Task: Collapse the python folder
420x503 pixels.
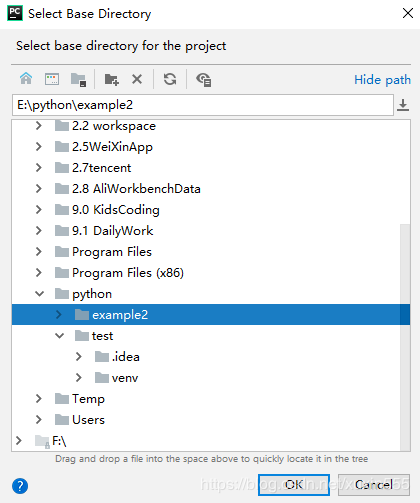Action: click(x=39, y=294)
